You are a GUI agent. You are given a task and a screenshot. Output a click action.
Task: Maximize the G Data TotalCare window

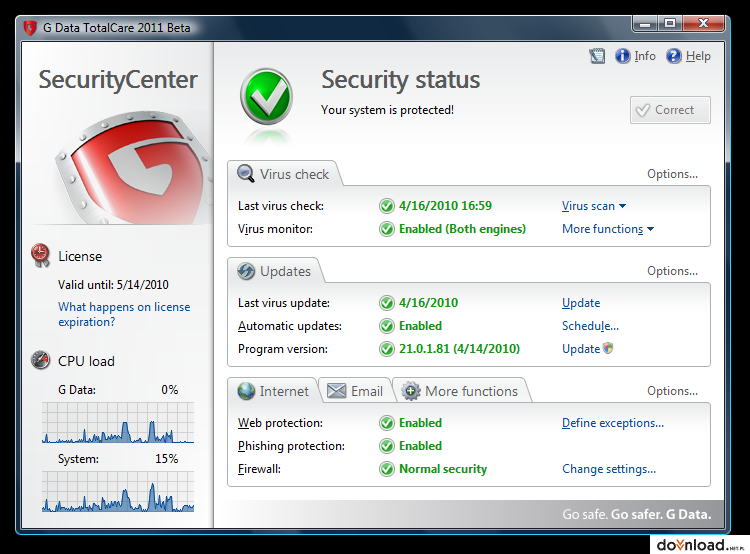(x=670, y=23)
